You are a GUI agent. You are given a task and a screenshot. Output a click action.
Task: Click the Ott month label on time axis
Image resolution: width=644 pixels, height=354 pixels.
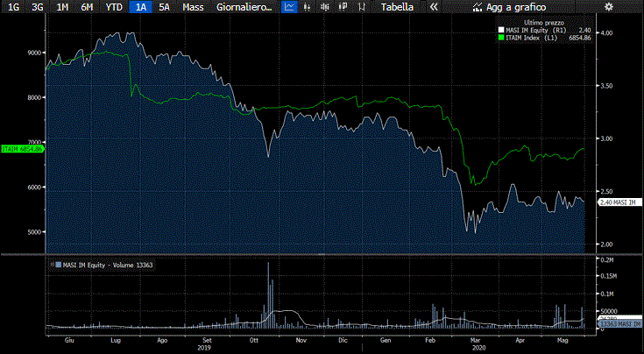(254, 341)
